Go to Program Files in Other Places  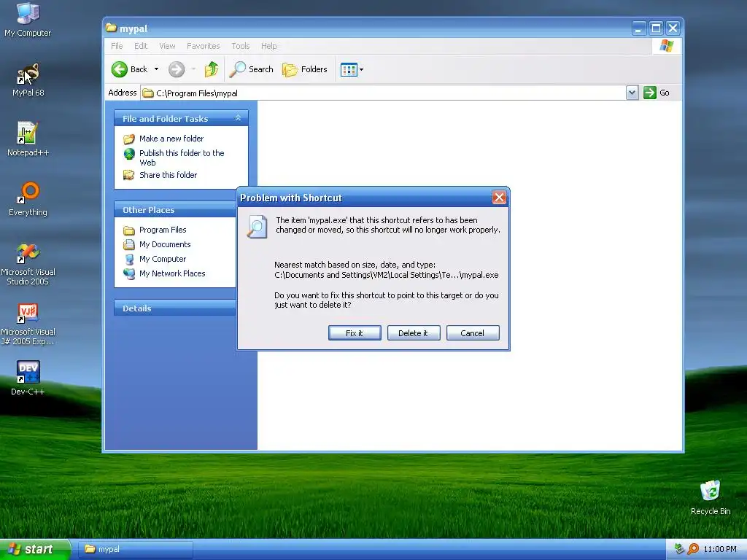coord(155,230)
